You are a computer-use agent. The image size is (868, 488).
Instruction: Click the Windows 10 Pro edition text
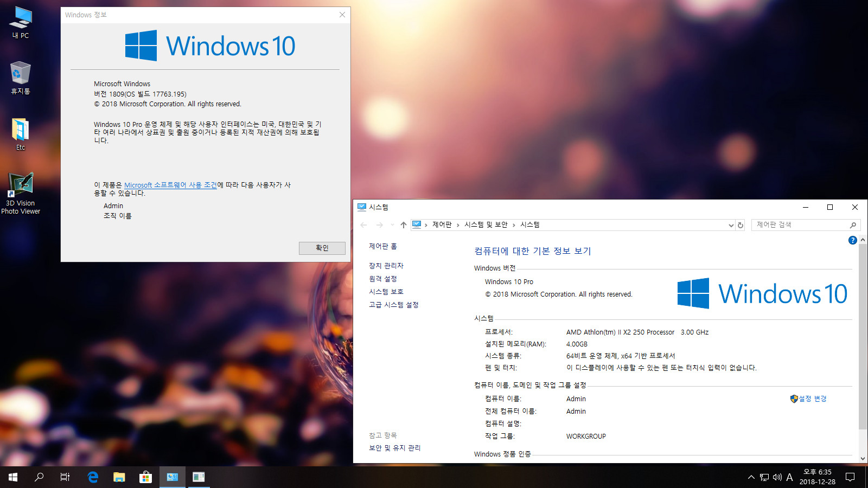509,281
